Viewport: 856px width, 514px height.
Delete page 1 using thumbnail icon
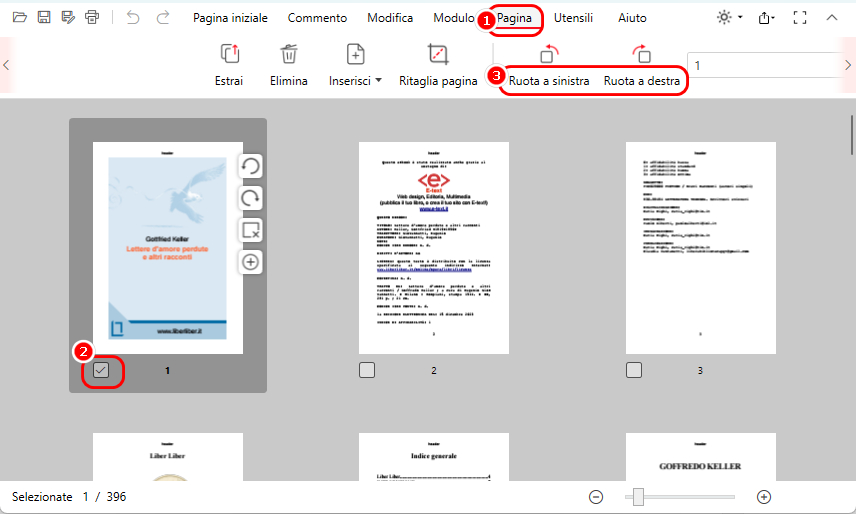[x=251, y=230]
